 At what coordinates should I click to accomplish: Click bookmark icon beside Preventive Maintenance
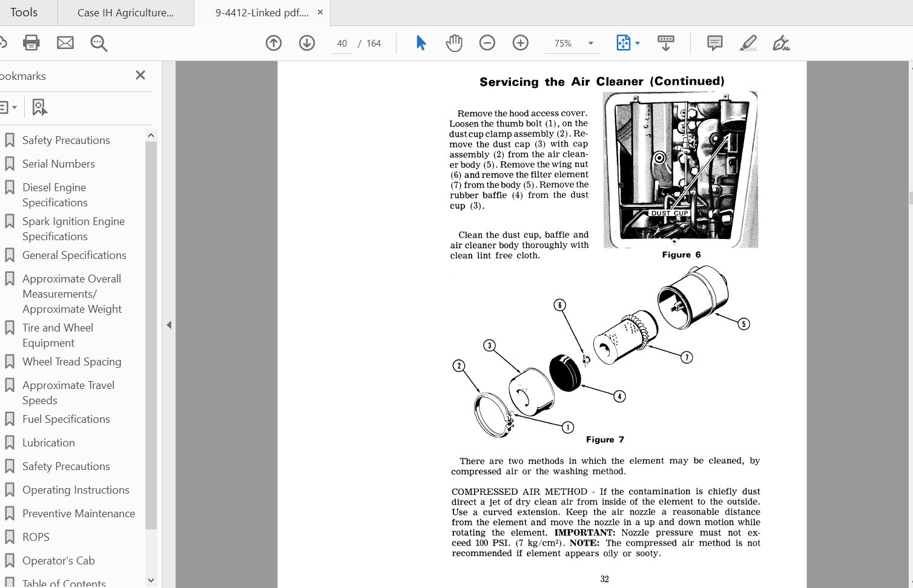pyautogui.click(x=10, y=514)
